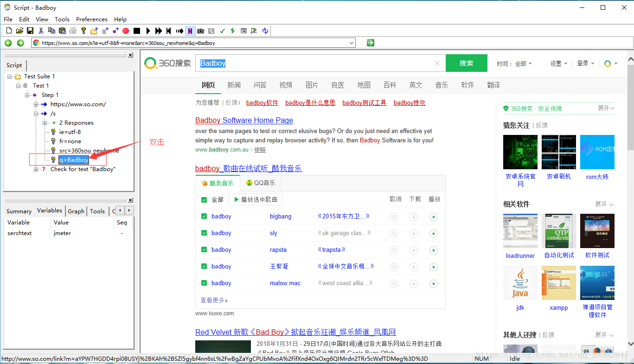Play the script with the single-triangle button
634x364 pixels.
coord(148,31)
